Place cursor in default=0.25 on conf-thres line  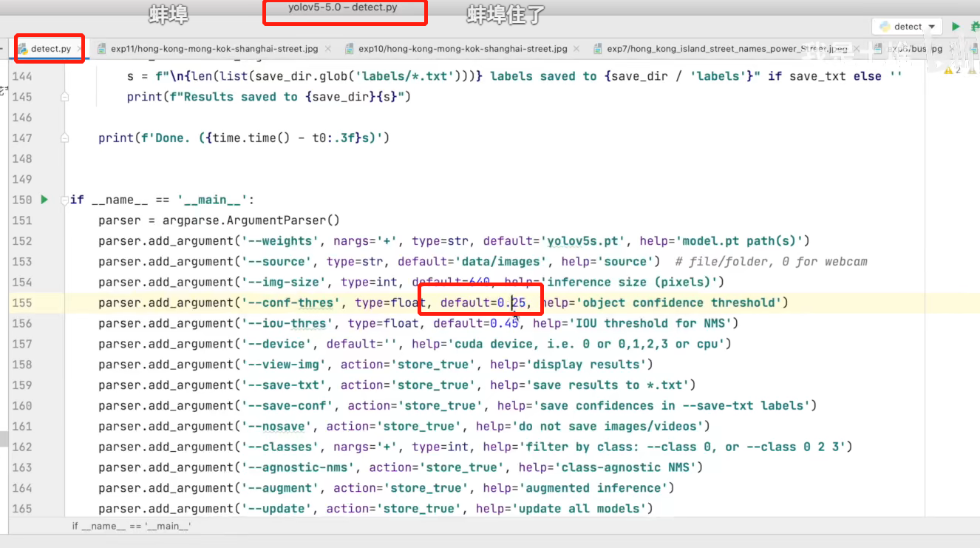[483, 302]
